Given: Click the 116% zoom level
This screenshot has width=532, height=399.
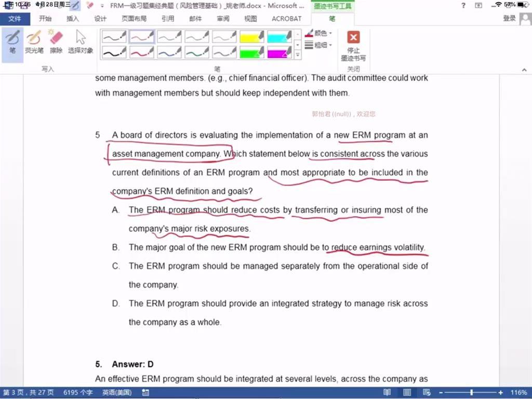Looking at the screenshot, I should point(518,393).
